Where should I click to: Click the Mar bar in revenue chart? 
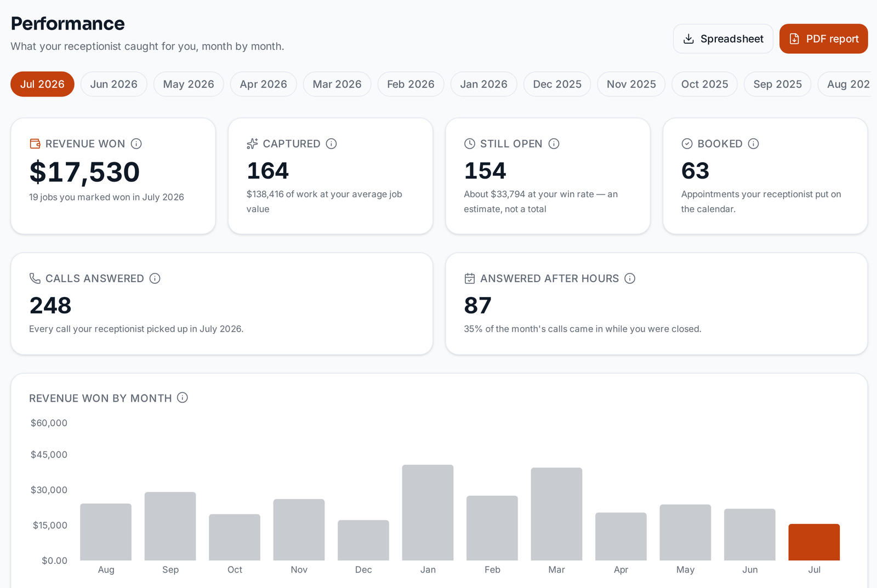coord(557,514)
